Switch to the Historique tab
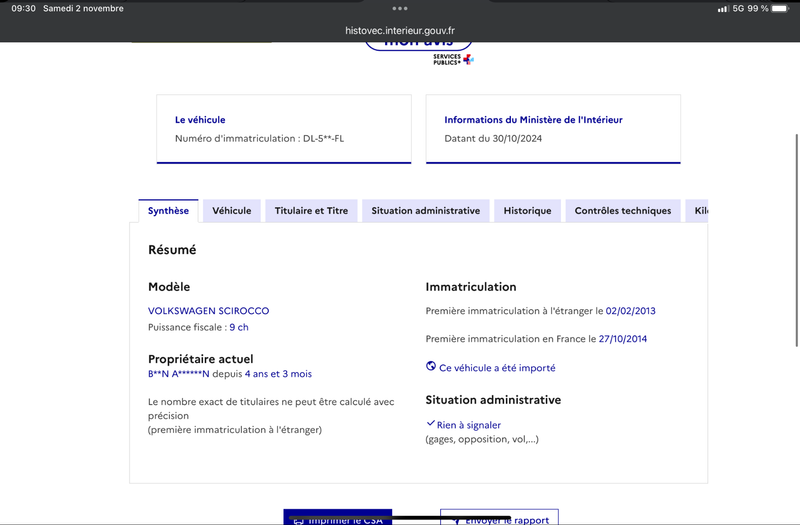 [527, 211]
